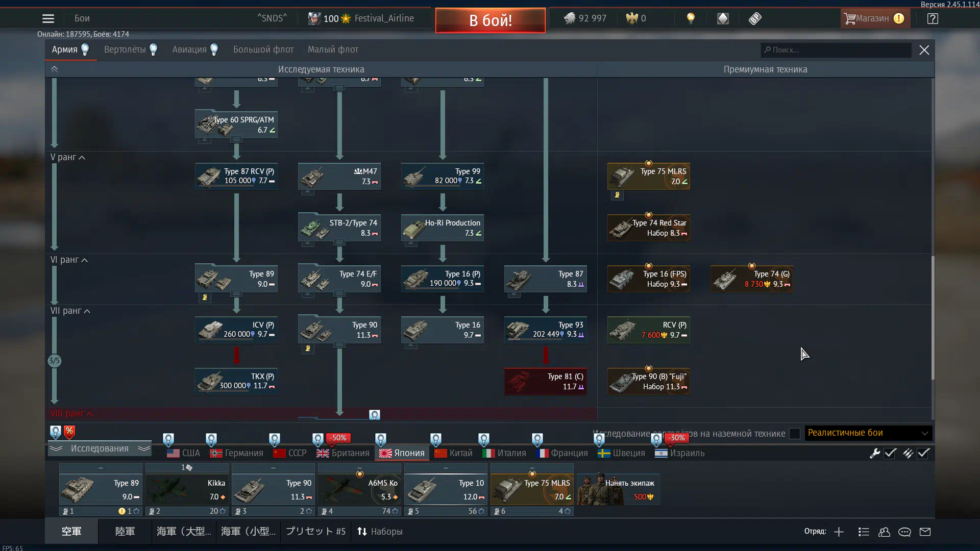Toggle helicopter research on ground vehicles checkbox
The image size is (980, 551).
pyautogui.click(x=795, y=434)
